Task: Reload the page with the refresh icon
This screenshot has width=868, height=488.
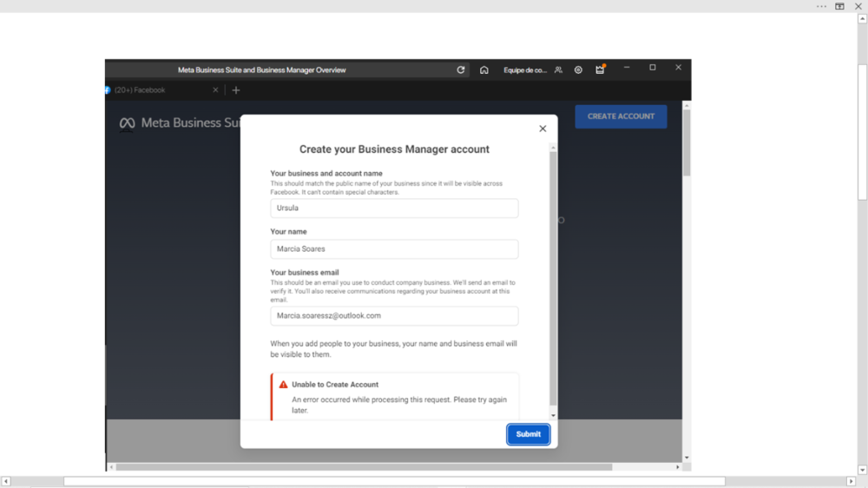Action: coord(461,69)
